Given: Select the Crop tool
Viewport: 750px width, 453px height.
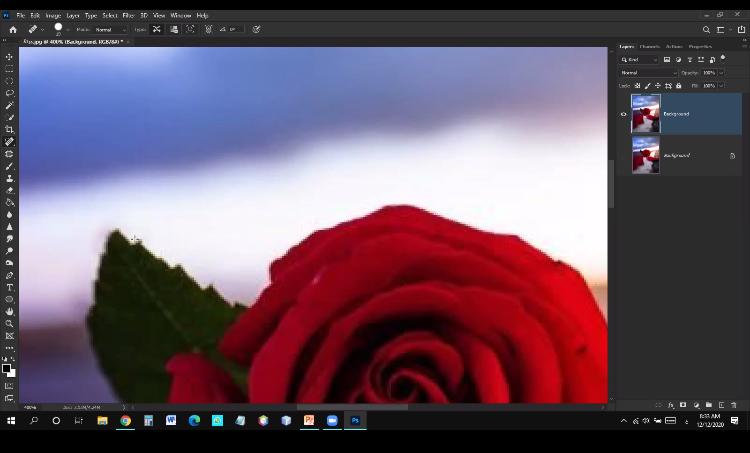Looking at the screenshot, I should (x=9, y=129).
